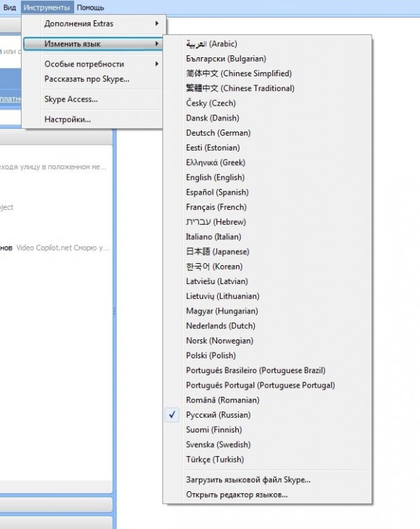The width and height of the screenshot is (420, 529).
Task: Select Nederlands (Dutch) language
Action: 267,326
